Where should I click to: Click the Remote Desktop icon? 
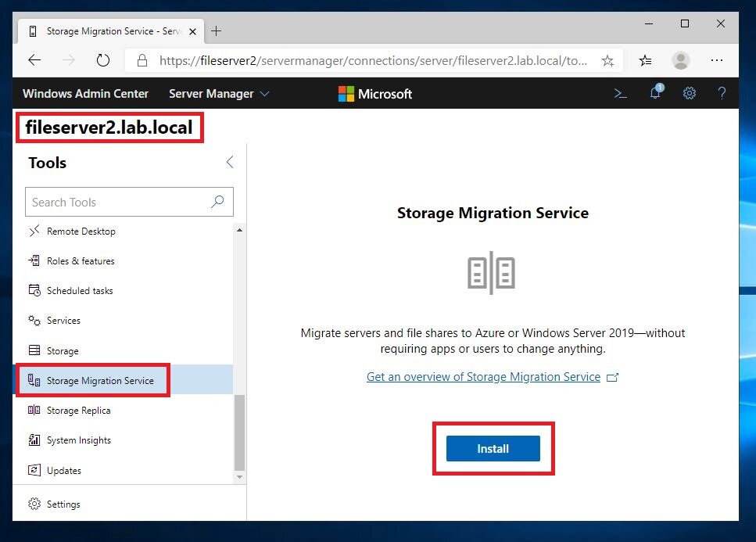coord(34,231)
